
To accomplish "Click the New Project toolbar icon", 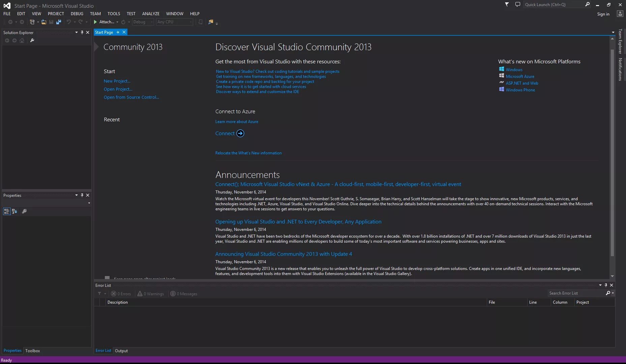I will click(x=32, y=22).
